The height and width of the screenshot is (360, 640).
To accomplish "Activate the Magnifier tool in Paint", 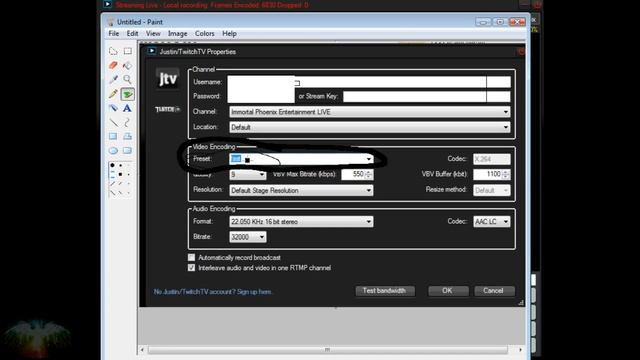I will [x=128, y=80].
